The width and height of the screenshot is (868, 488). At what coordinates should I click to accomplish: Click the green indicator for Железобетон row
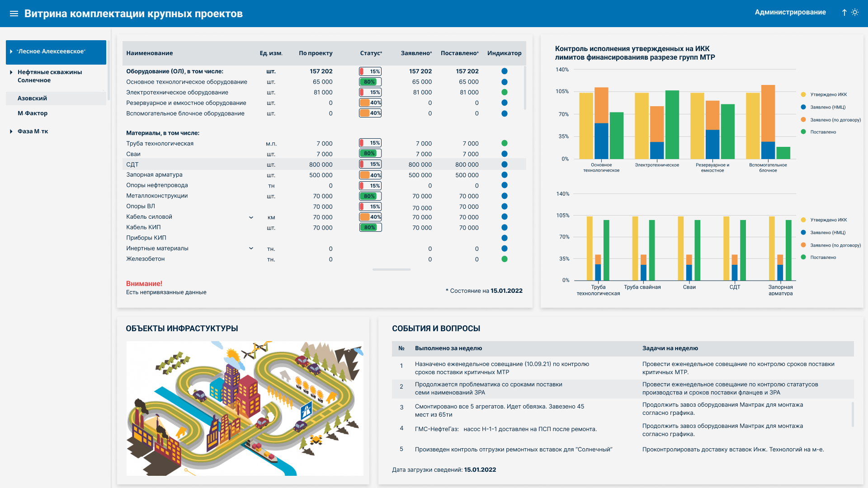505,259
